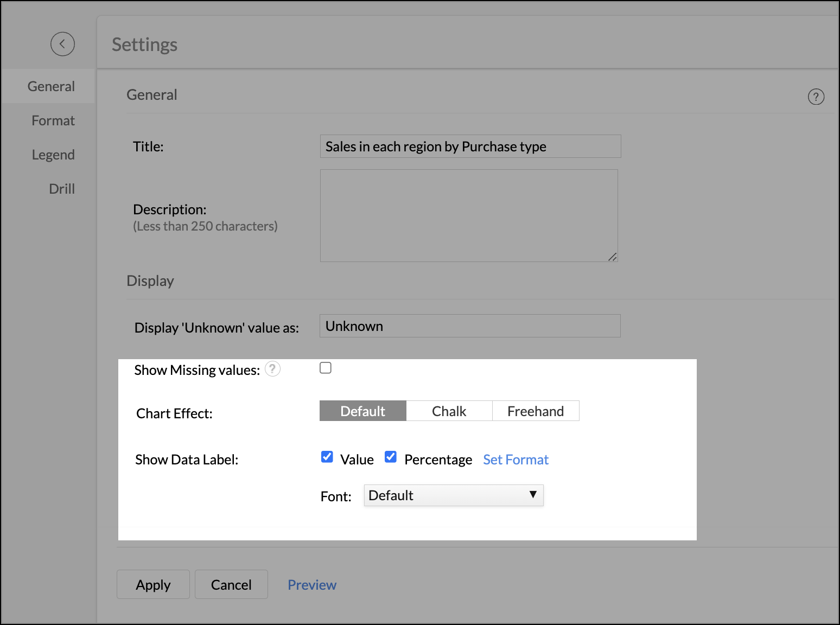Viewport: 840px width, 625px height.
Task: Open the help icon in the top right corner
Action: click(816, 97)
